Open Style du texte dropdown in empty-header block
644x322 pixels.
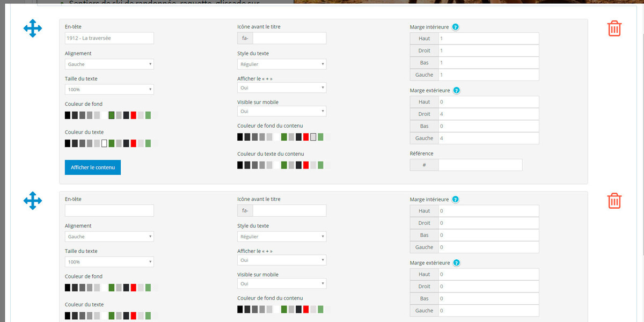click(282, 236)
